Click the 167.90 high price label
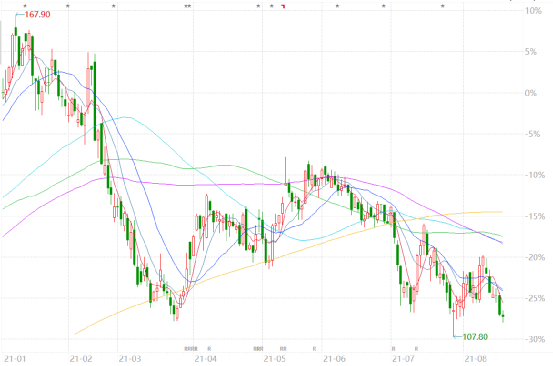 pyautogui.click(x=37, y=14)
